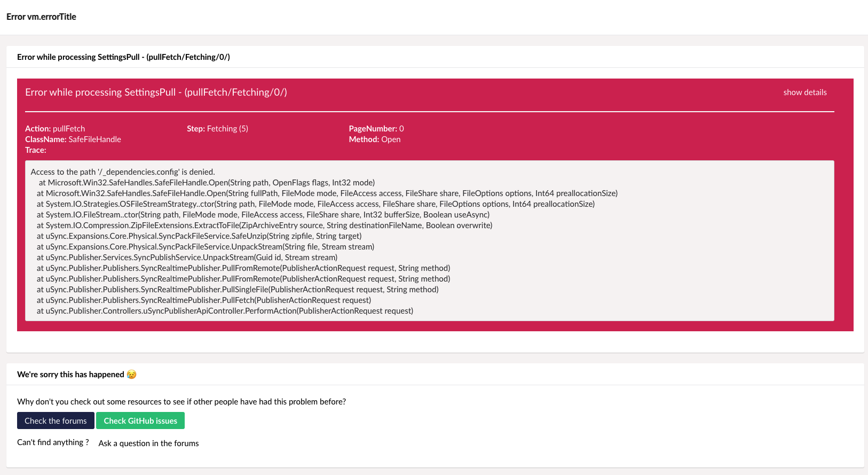The width and height of the screenshot is (868, 475).
Task: Click the "Check GitHub issues" button
Action: (140, 421)
